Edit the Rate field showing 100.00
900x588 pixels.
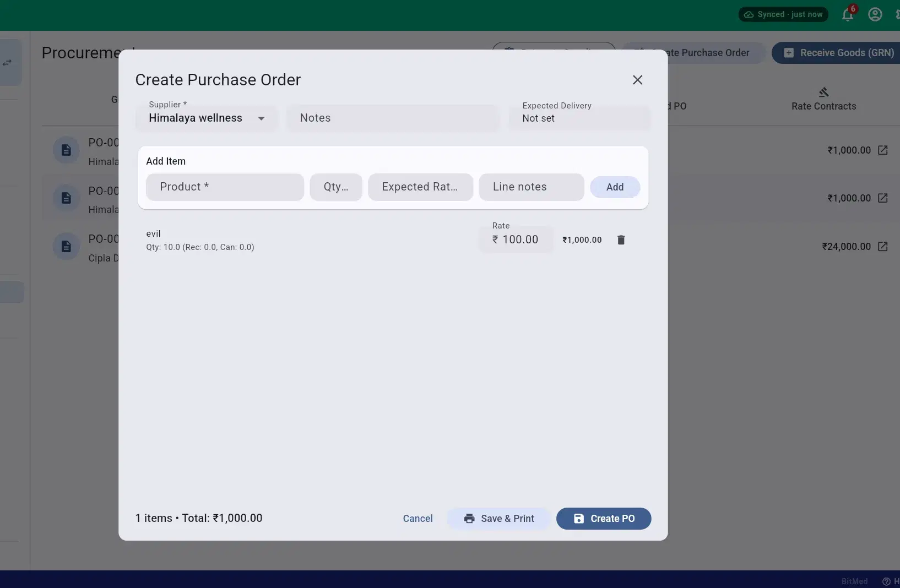point(516,239)
